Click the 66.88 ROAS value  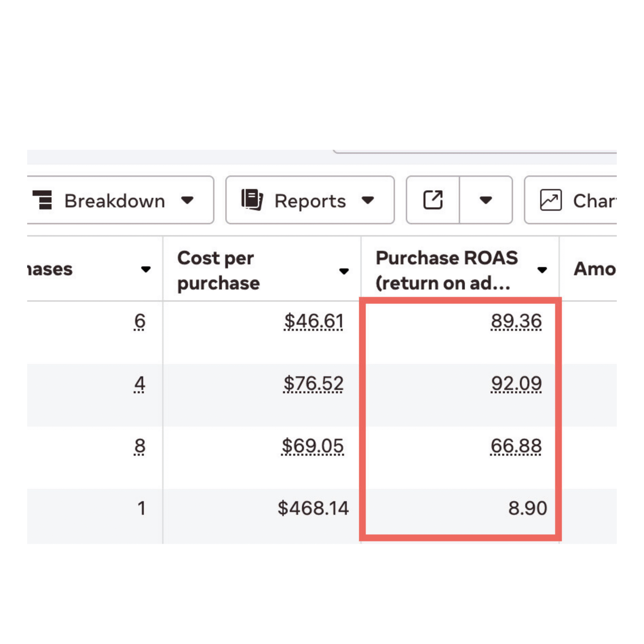(x=516, y=446)
